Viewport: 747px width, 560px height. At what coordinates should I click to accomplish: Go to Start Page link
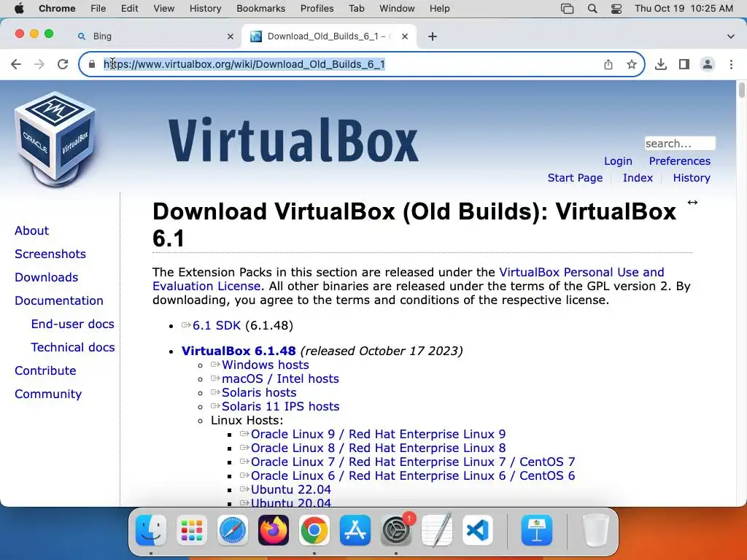click(575, 178)
